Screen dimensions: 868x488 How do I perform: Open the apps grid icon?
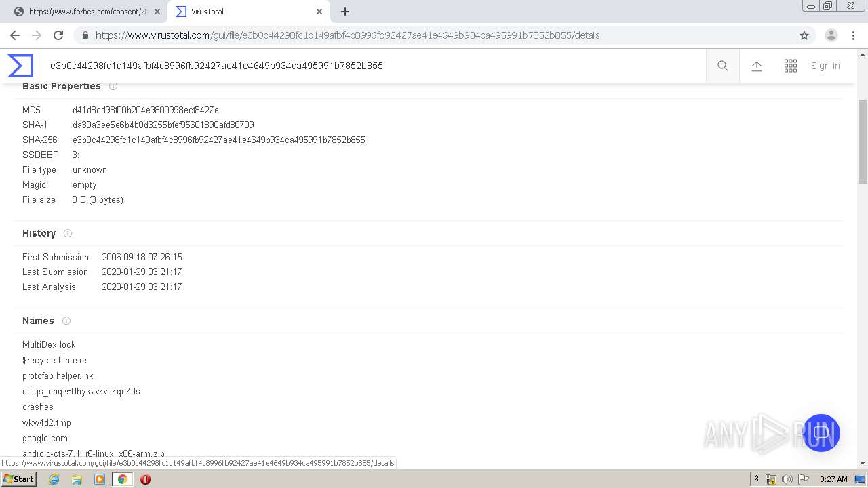pyautogui.click(x=791, y=66)
